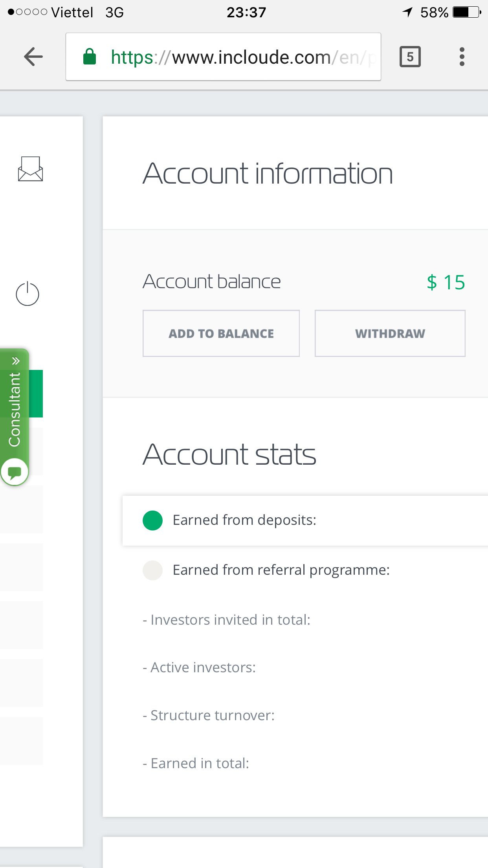Select Earned from referral programme radio
Screen dimensions: 488x868
tap(153, 570)
